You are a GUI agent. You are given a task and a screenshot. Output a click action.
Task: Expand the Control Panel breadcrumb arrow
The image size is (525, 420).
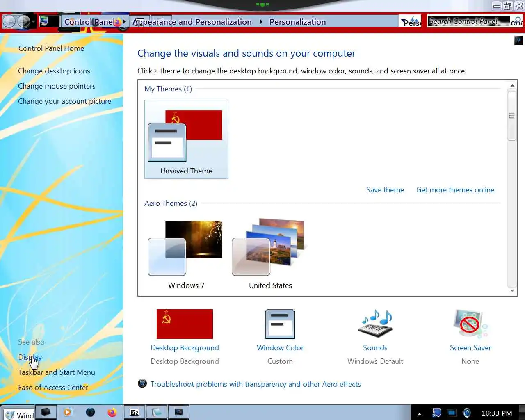[x=124, y=21]
